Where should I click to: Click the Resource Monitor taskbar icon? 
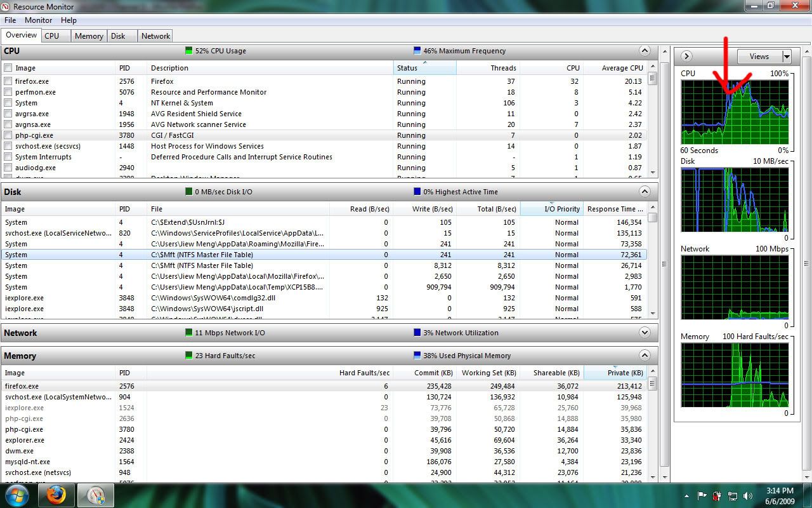(96, 495)
